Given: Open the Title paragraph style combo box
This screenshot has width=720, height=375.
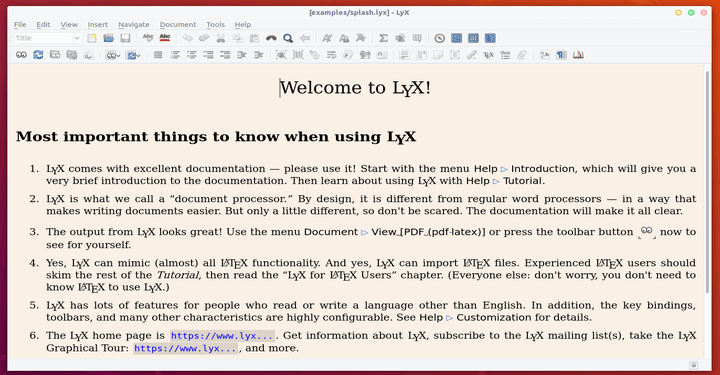Looking at the screenshot, I should [x=48, y=38].
